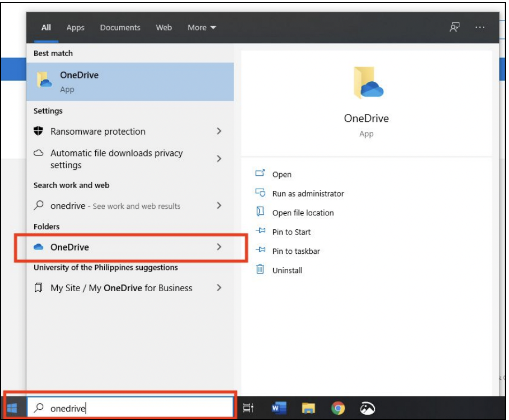509x420 pixels.
Task: Click Uninstall for OneDrive app
Action: click(x=287, y=270)
